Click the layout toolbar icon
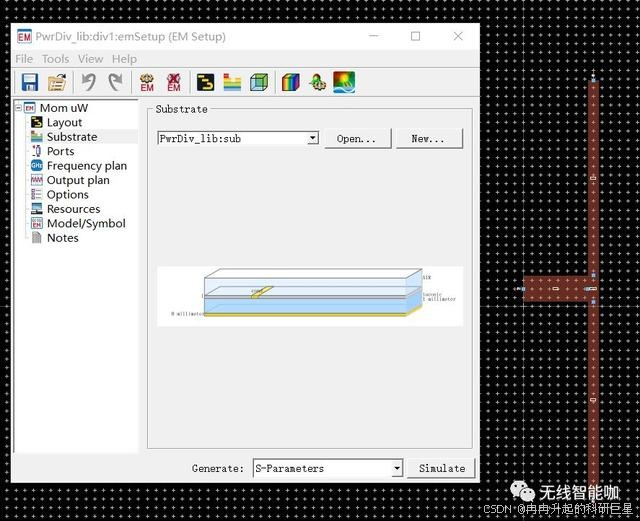Image resolution: width=640 pixels, height=521 pixels. pos(205,82)
